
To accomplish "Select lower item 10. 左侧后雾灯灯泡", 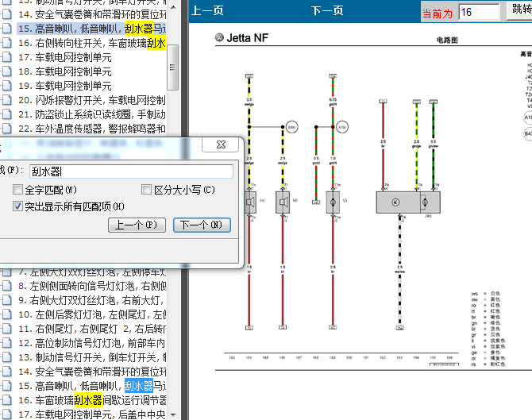I will click(x=92, y=314).
